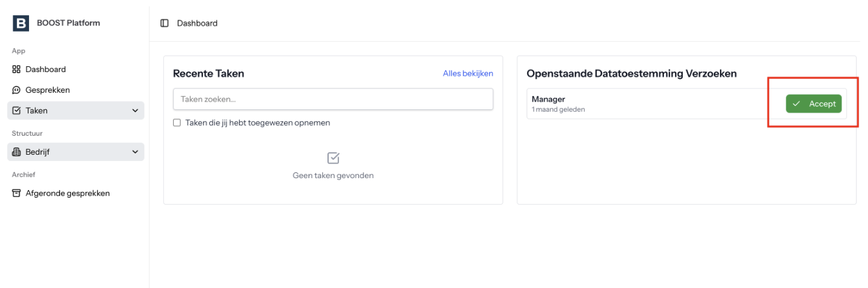Click the Dashboard grid icon in sidebar
The height and width of the screenshot is (288, 868).
(16, 69)
